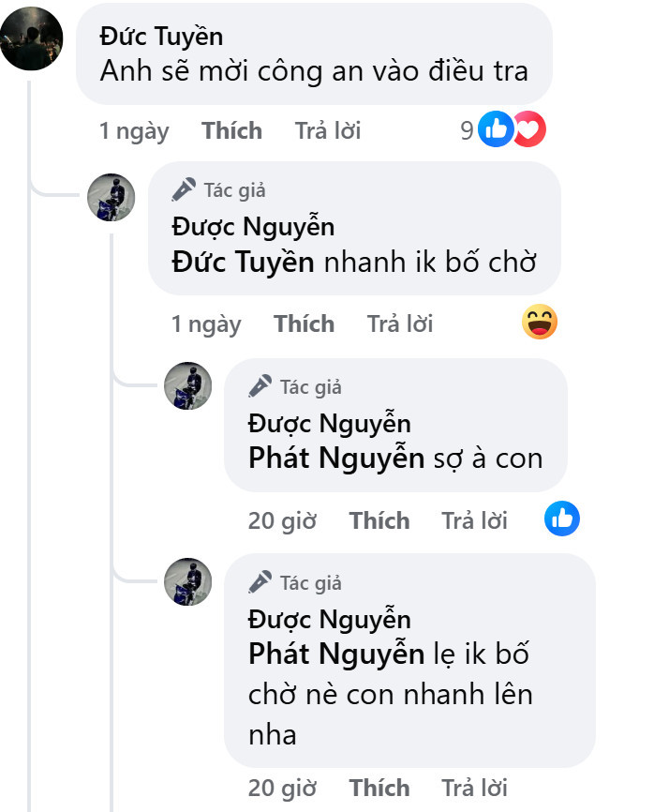654x812 pixels.
Task: Open the "1 ngày" timestamp on Đức Tuyền's comment
Action: coord(134,131)
